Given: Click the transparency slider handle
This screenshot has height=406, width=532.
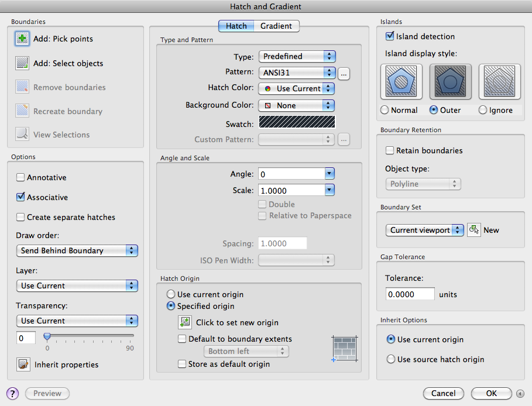Looking at the screenshot, I should [x=47, y=336].
